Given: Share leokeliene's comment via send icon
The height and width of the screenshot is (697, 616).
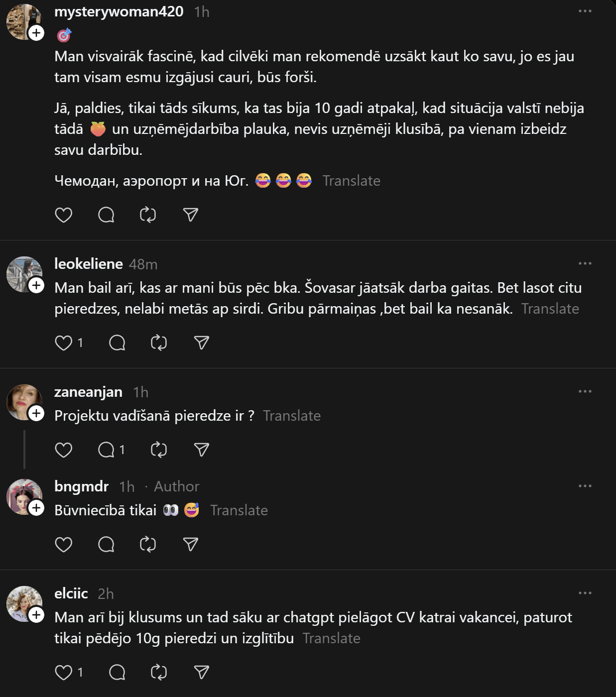Looking at the screenshot, I should pos(201,343).
